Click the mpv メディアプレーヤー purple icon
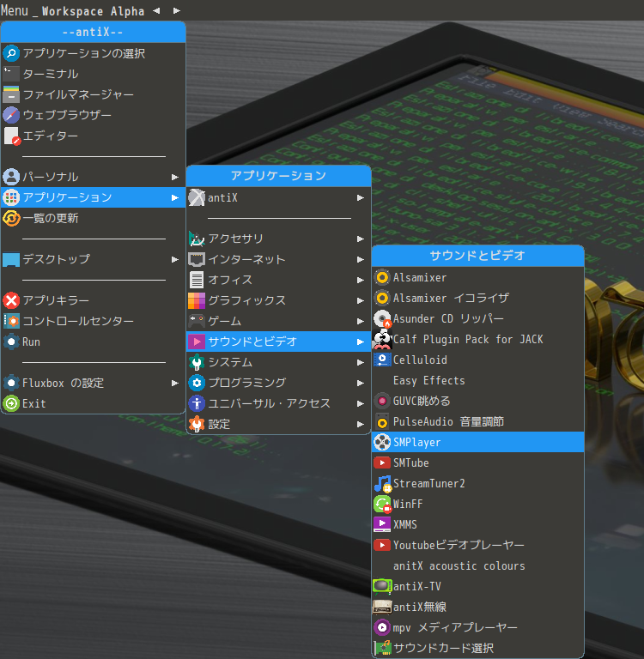 coord(382,627)
